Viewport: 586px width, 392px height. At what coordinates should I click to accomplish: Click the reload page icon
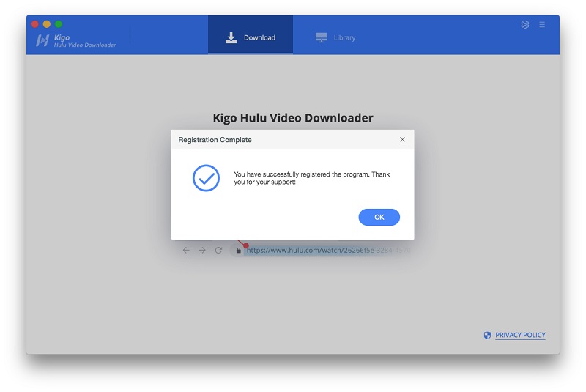(x=218, y=250)
